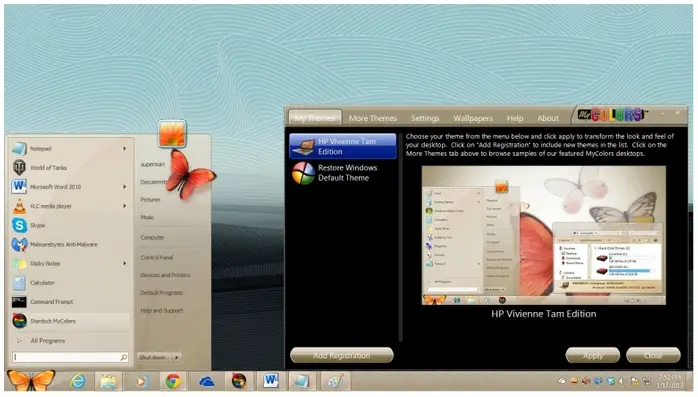Open Default Programs
Image resolution: width=698 pixels, height=397 pixels.
[x=161, y=292]
